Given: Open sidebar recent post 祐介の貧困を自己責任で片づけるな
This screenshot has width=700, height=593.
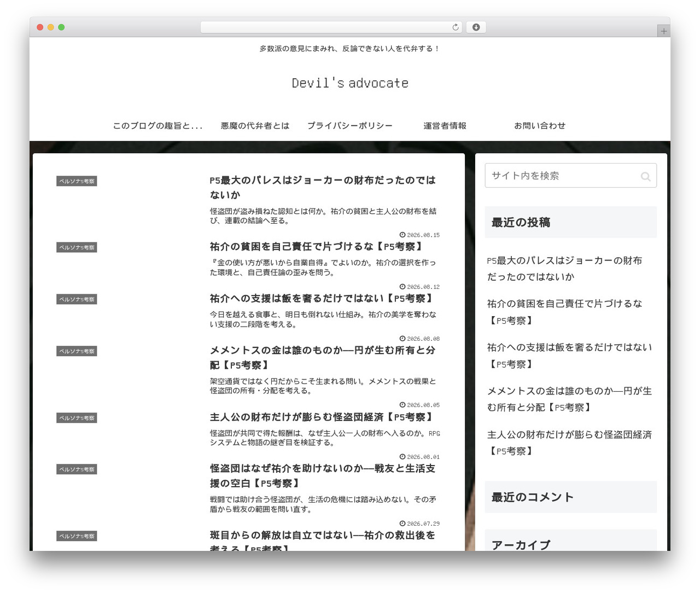Looking at the screenshot, I should tap(565, 312).
